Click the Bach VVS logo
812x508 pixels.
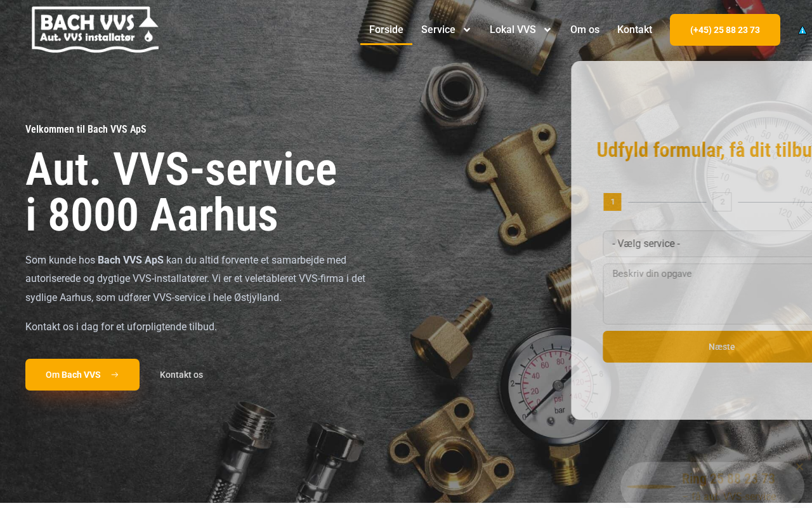pyautogui.click(x=95, y=29)
